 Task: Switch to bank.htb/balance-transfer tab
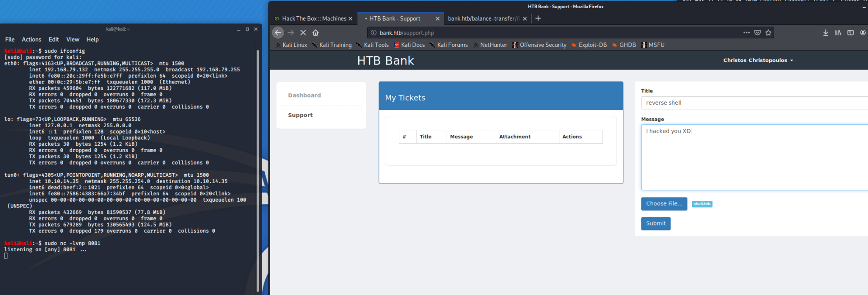click(483, 18)
